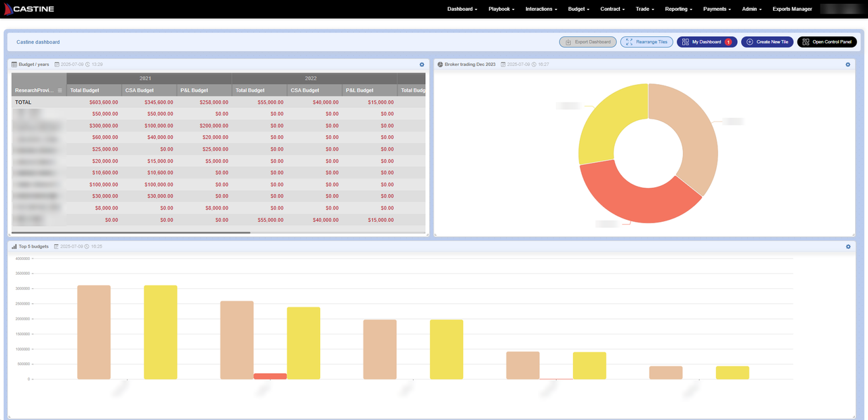Open the Contract dropdown
This screenshot has height=420, width=868.
point(612,9)
